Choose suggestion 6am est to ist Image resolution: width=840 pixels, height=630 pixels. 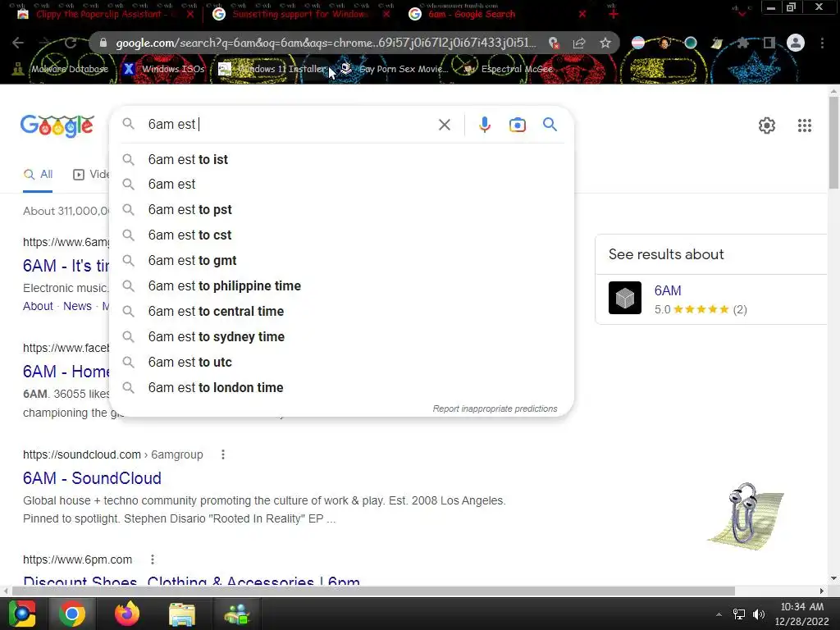point(342,160)
